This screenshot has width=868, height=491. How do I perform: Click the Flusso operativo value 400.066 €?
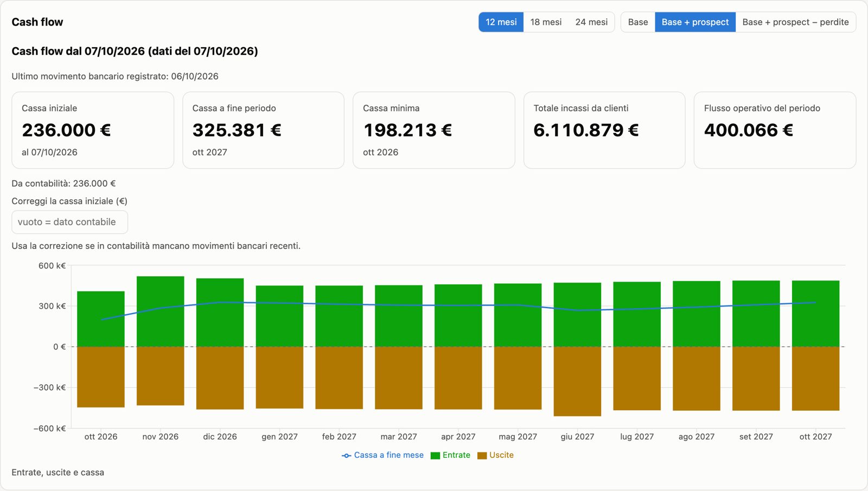click(x=749, y=130)
